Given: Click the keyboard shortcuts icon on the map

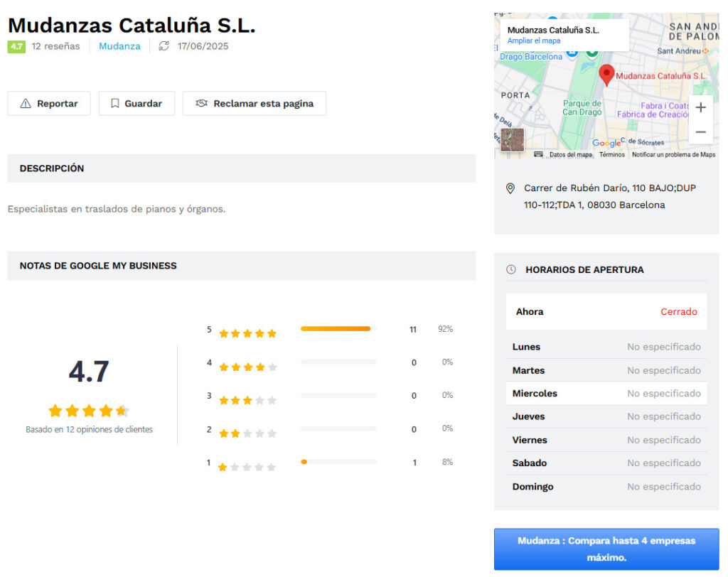Looking at the screenshot, I should point(538,154).
